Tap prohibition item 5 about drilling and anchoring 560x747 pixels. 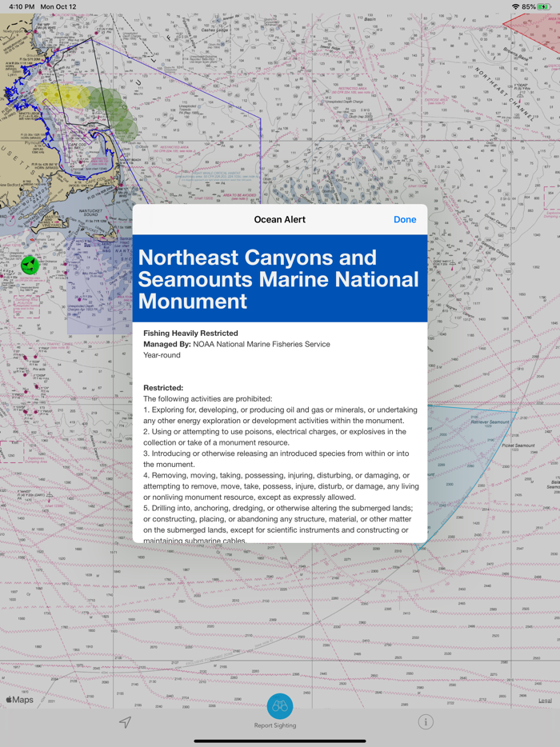[x=278, y=524]
